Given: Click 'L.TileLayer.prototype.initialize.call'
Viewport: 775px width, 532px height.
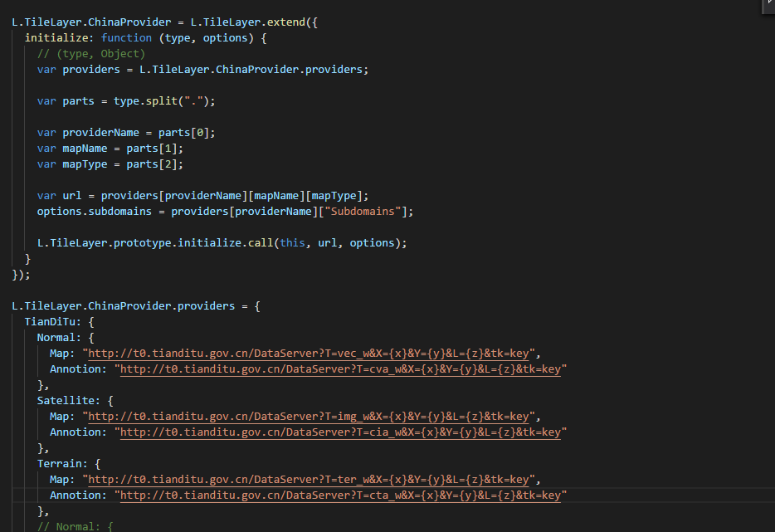Looking at the screenshot, I should pos(155,243).
